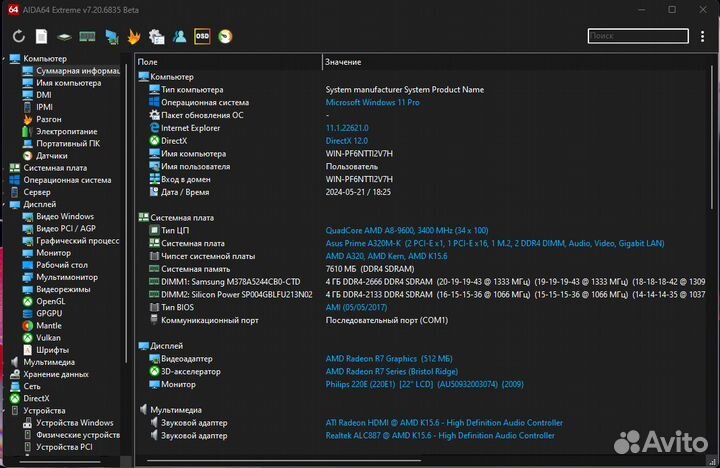Open the Microsoft Windows 11 Pro link
This screenshot has height=468, width=720.
tap(372, 102)
